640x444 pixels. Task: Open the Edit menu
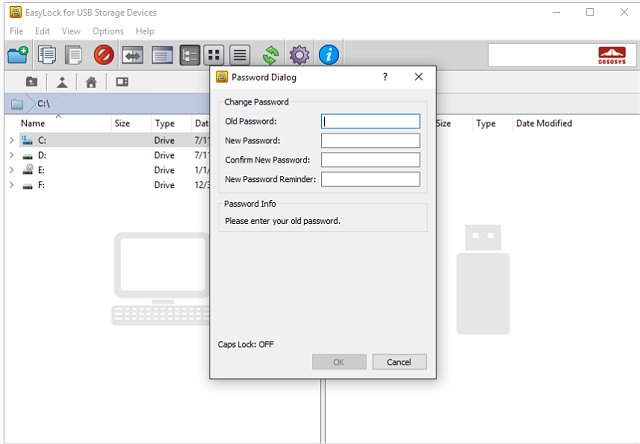pyautogui.click(x=42, y=31)
